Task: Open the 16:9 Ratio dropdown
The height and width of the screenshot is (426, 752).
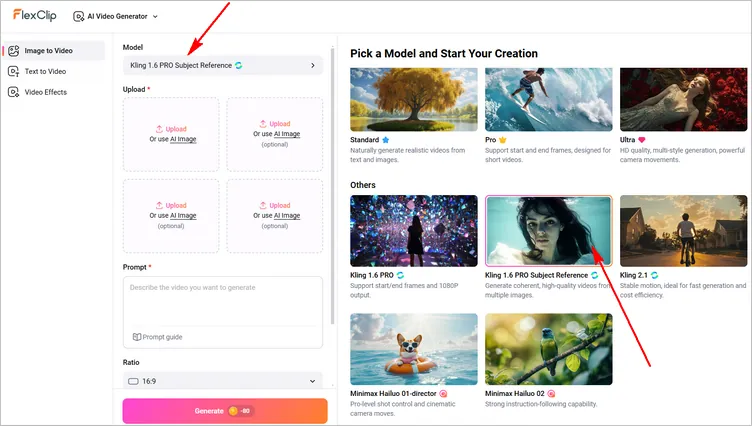Action: (223, 381)
